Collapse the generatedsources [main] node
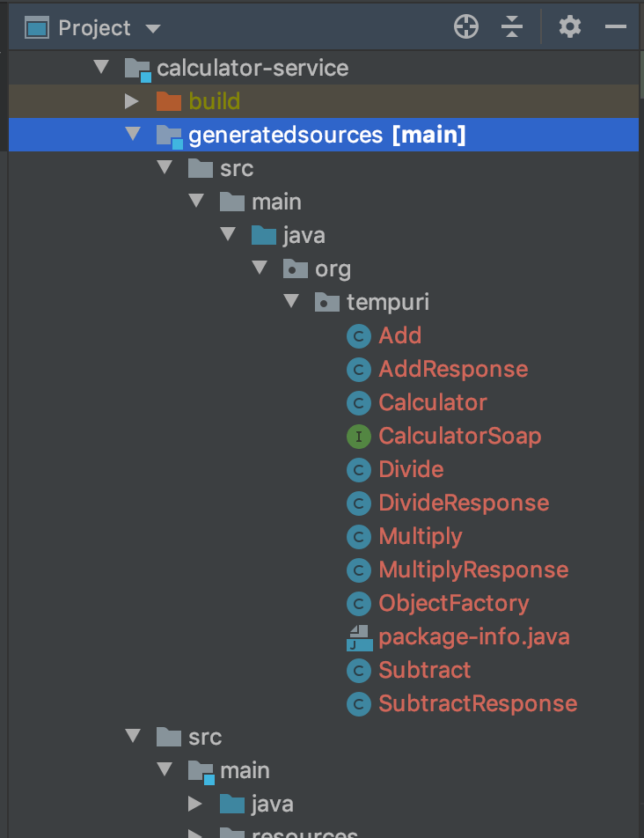This screenshot has height=838, width=644. coord(133,134)
